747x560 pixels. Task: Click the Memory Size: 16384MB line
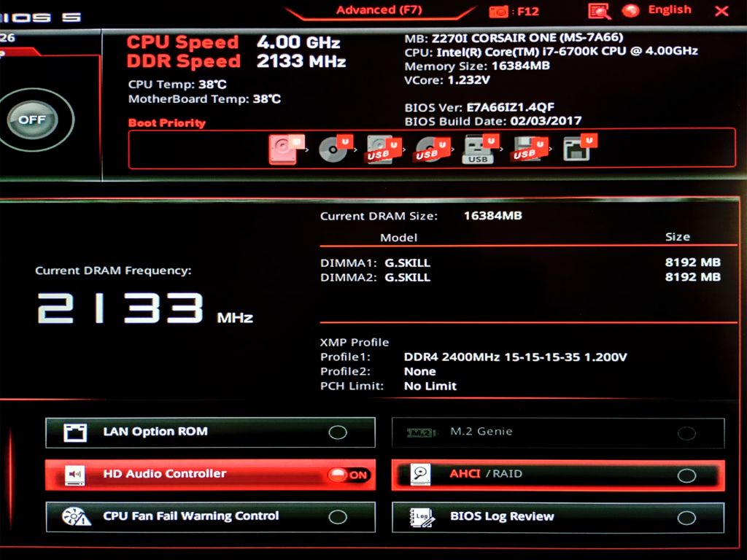(477, 66)
